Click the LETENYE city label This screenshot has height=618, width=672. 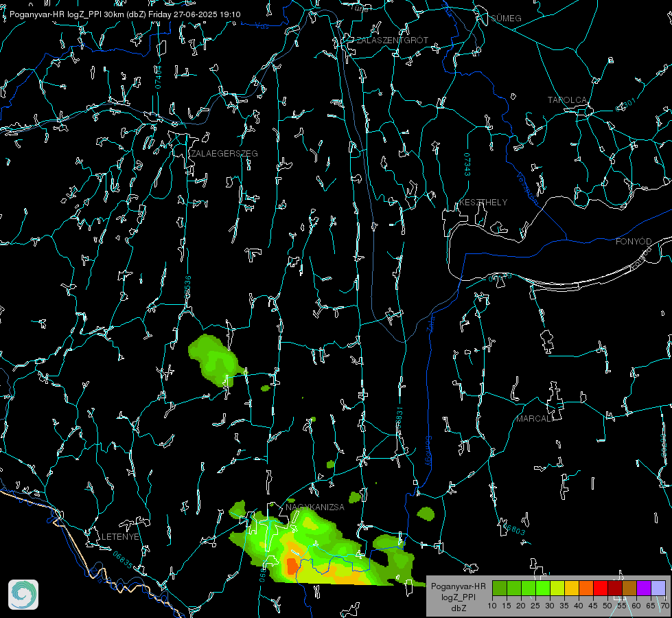(x=120, y=537)
